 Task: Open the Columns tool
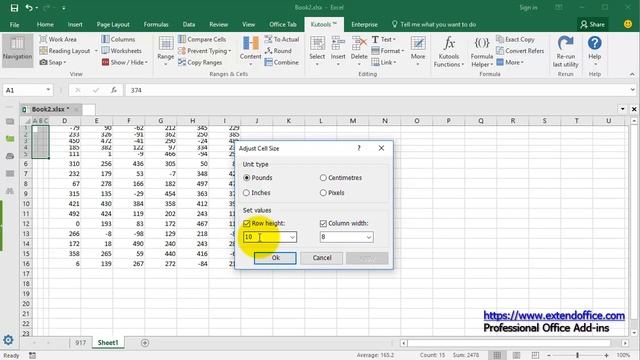[118, 39]
